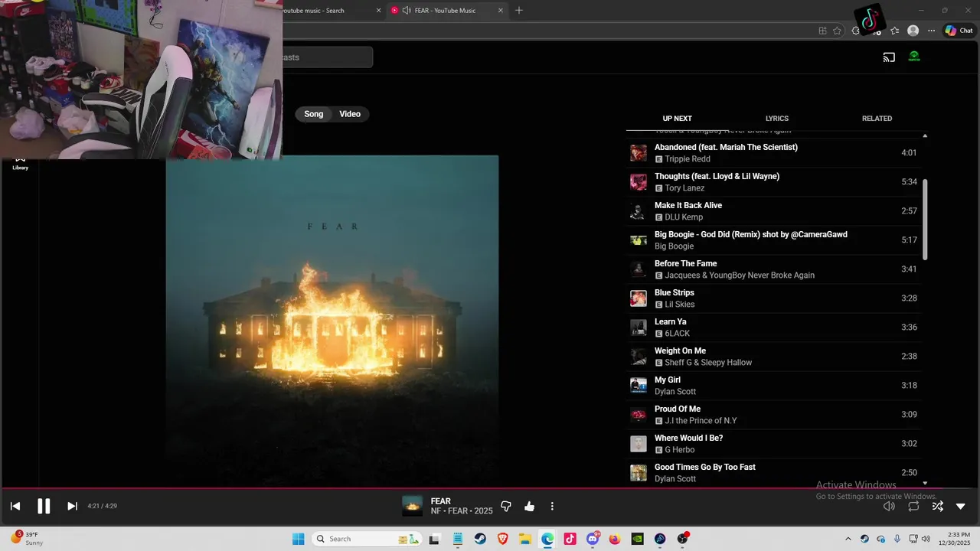Play Before The Fame from queue
The height and width of the screenshot is (551, 980).
[x=773, y=269]
